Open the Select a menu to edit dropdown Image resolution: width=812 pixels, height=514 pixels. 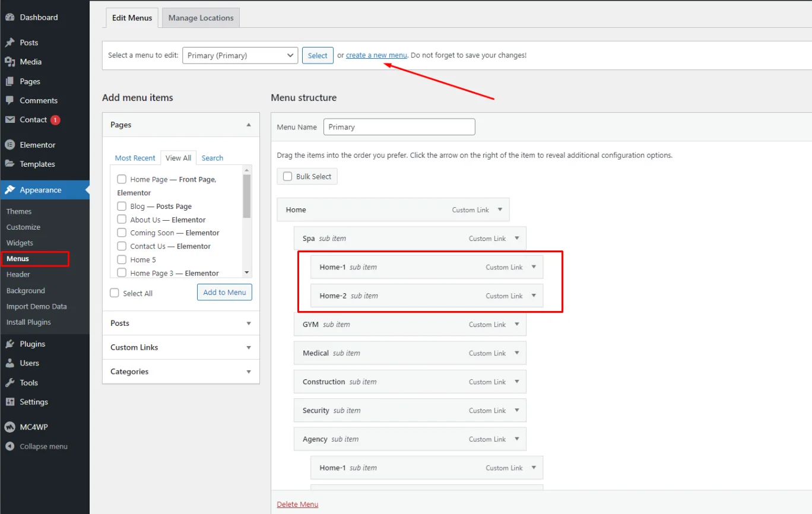(x=240, y=55)
